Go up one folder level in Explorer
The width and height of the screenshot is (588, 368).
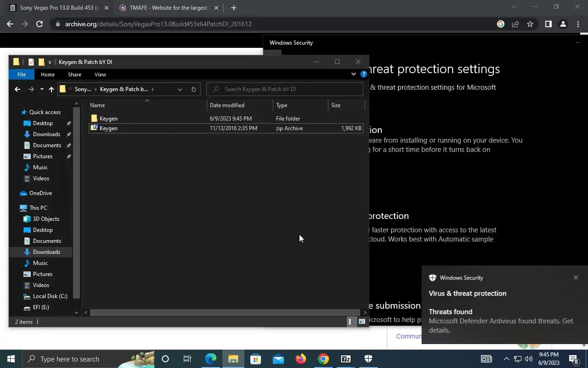click(x=51, y=89)
